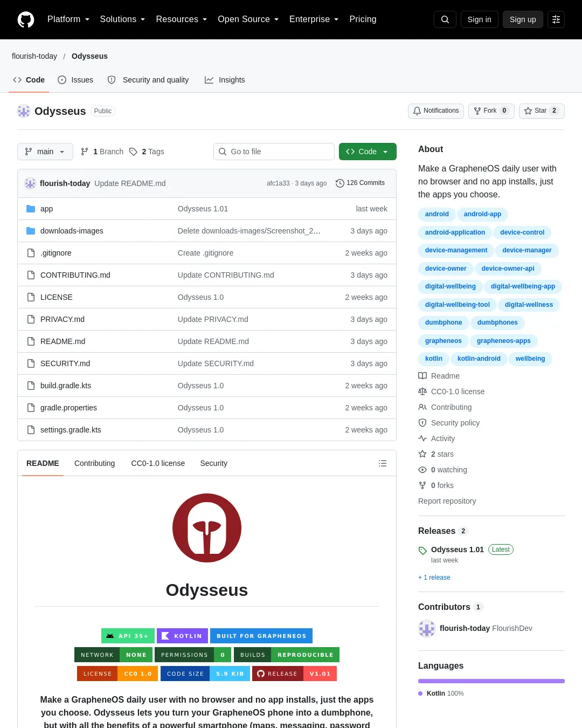Click the Notifications bell button

tap(436, 111)
